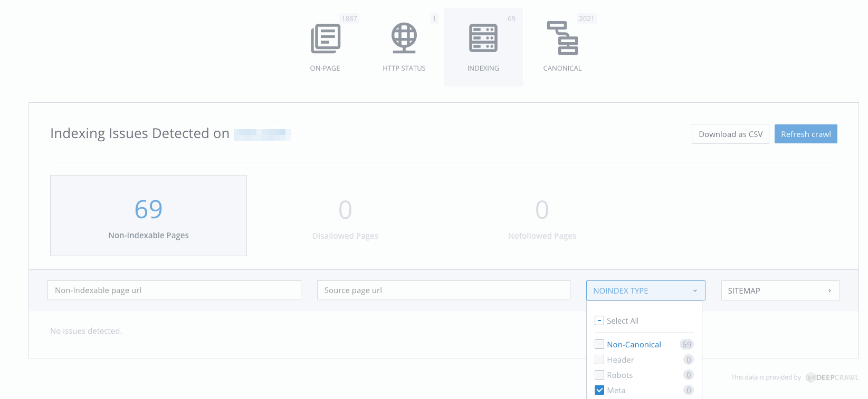
Task: Open the HTTP Status globe icon
Action: (404, 38)
